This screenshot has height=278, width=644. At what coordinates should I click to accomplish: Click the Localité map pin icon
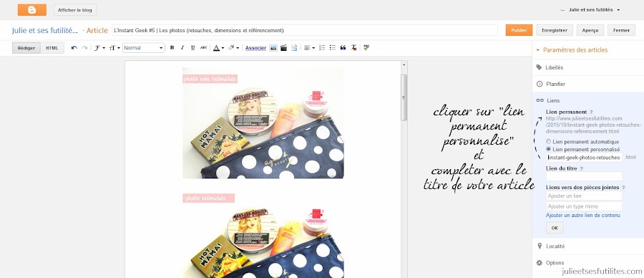tap(540, 246)
